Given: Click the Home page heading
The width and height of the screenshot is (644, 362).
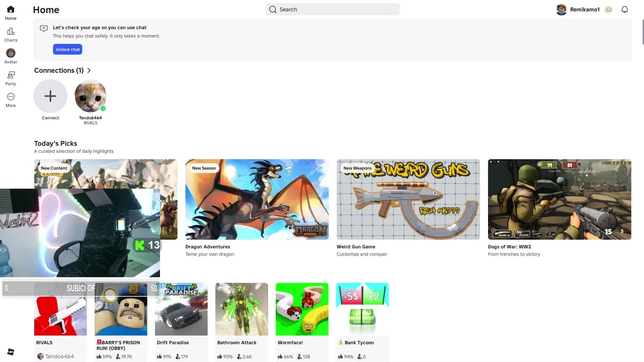Looking at the screenshot, I should click(46, 10).
